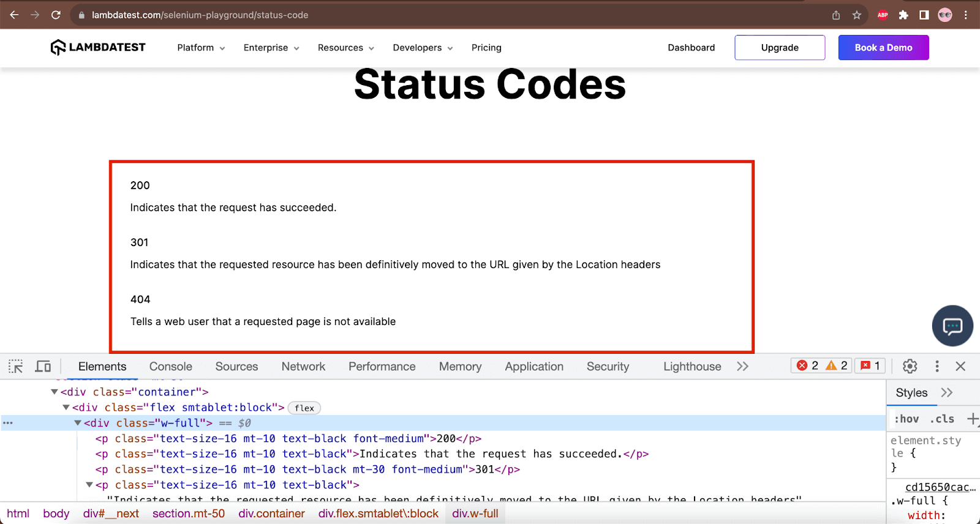Open the Enterprise dropdown menu
Image resolution: width=980 pixels, height=524 pixels.
(271, 48)
